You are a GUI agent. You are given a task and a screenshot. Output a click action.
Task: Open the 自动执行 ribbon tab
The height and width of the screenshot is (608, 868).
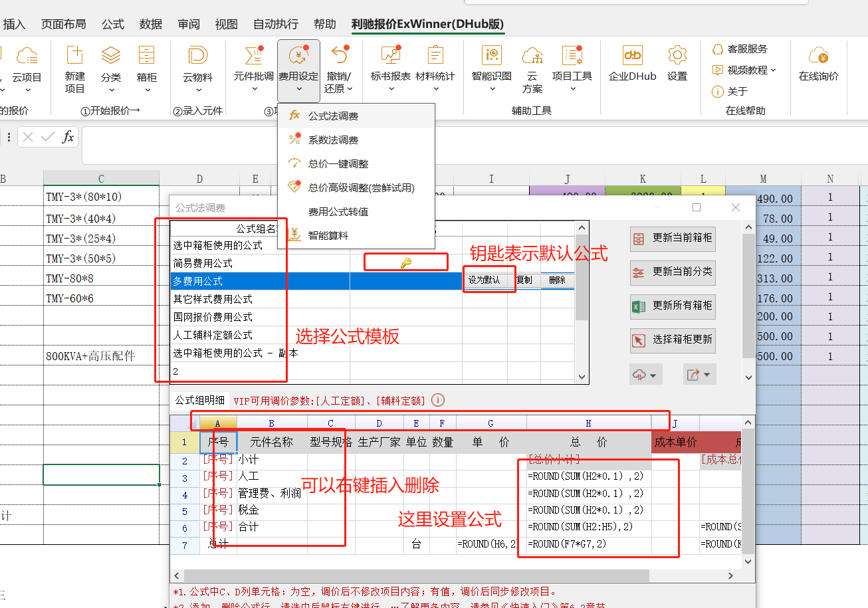[x=276, y=24]
